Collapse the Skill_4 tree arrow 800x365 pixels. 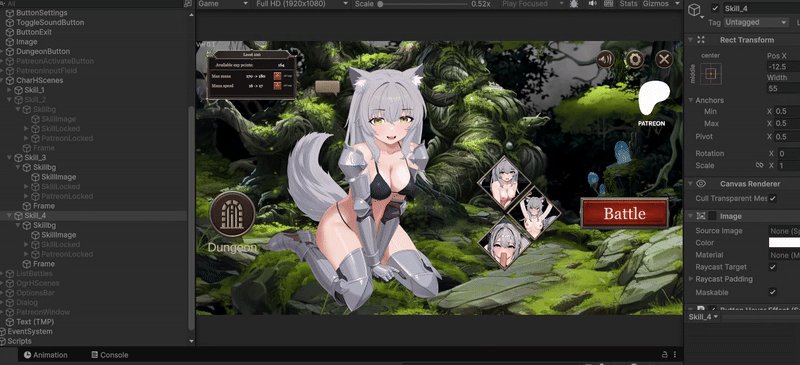pos(9,215)
